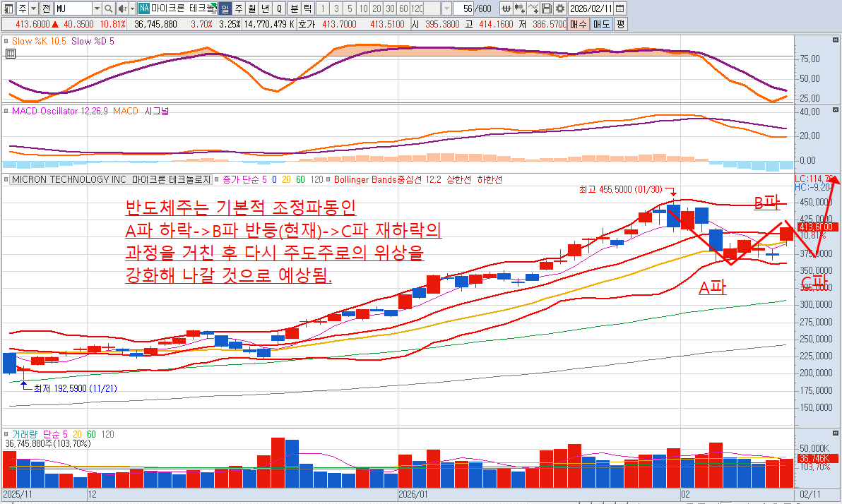Toggle the left side panel icon
Image resolution: width=842 pixels, height=504 pixels.
8,8
